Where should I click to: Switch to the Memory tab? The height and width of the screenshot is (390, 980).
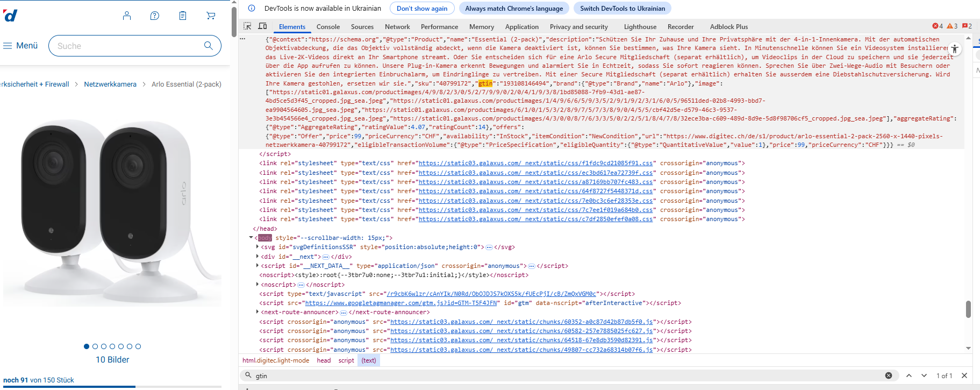[x=482, y=27]
